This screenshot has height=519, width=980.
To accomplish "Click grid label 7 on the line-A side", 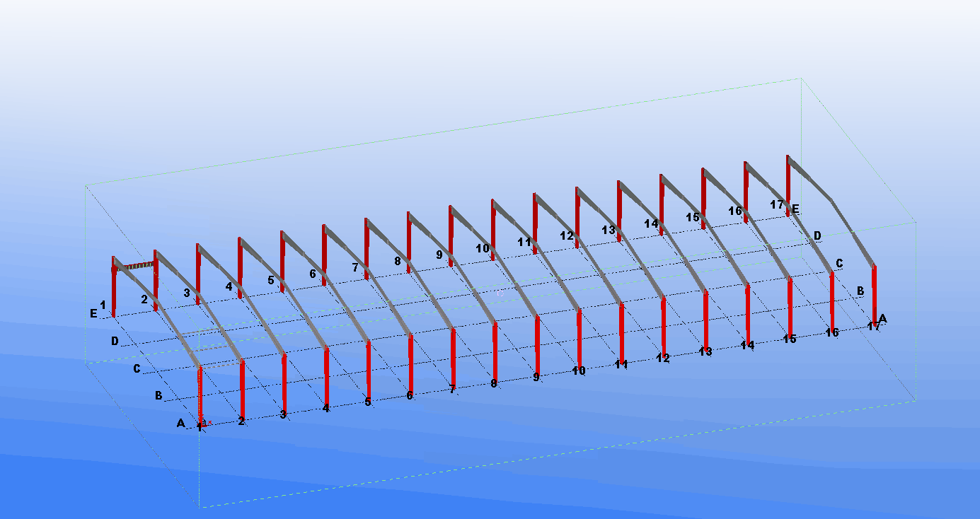I will point(452,390).
